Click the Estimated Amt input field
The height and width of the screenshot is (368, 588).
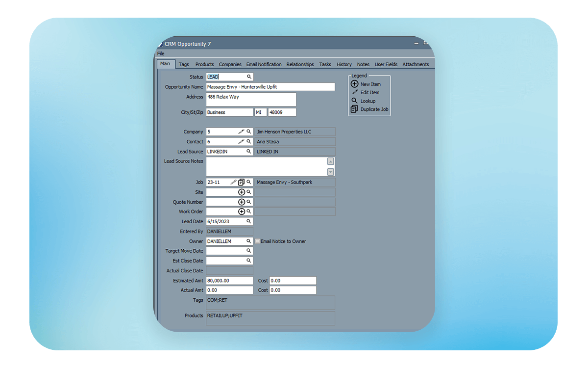(229, 281)
